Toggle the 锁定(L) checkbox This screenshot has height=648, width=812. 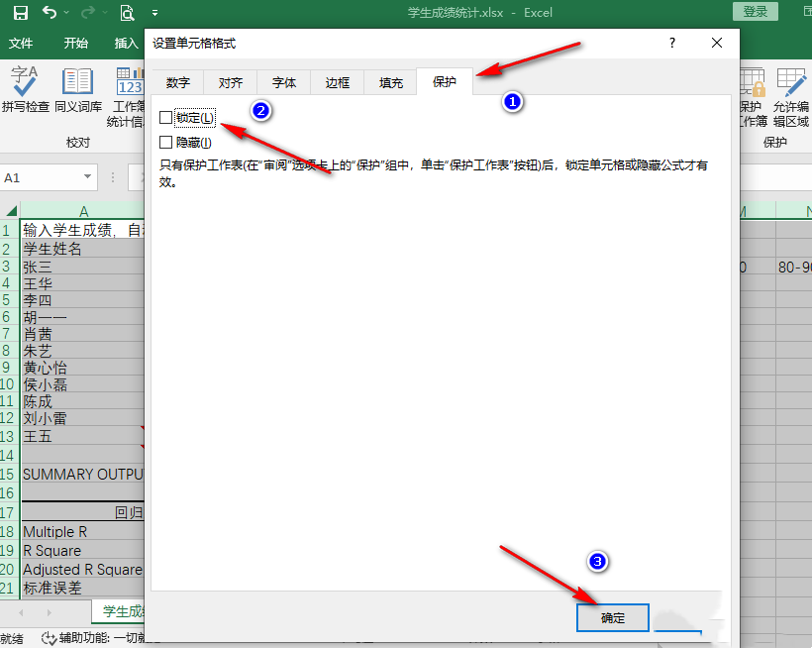(x=165, y=118)
